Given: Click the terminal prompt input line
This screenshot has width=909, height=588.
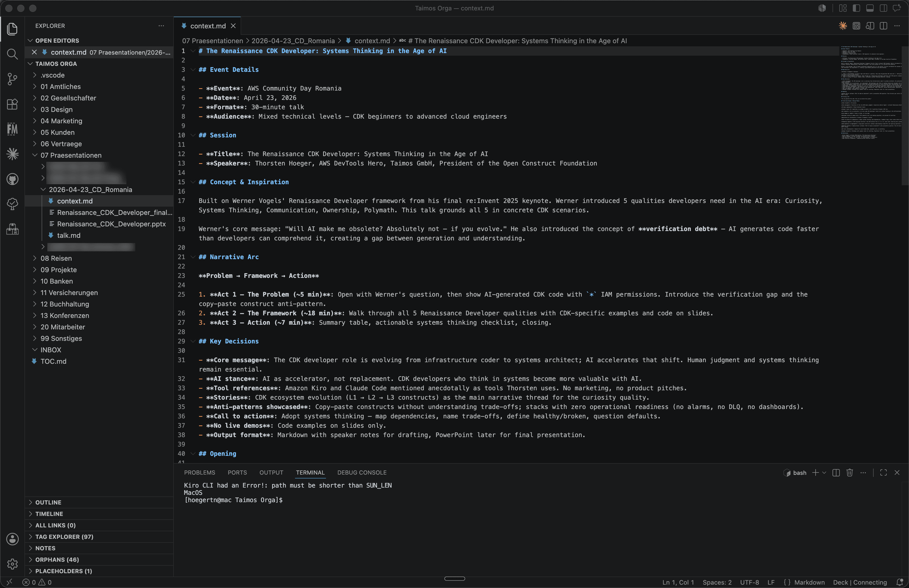Looking at the screenshot, I should pos(234,500).
